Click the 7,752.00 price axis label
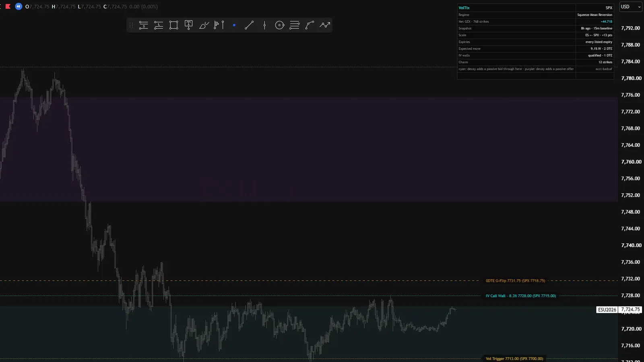Viewport: 644px width, 362px height. [x=630, y=195]
